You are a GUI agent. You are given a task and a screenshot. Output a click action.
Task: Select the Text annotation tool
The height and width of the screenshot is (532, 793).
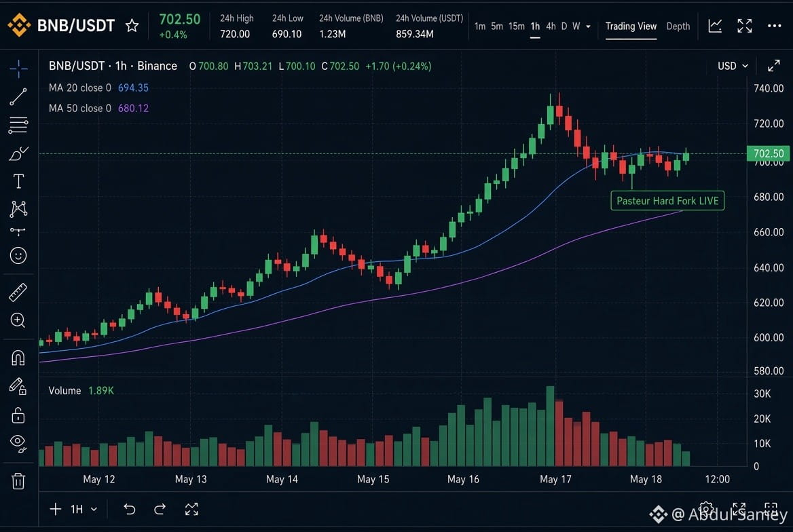18,181
